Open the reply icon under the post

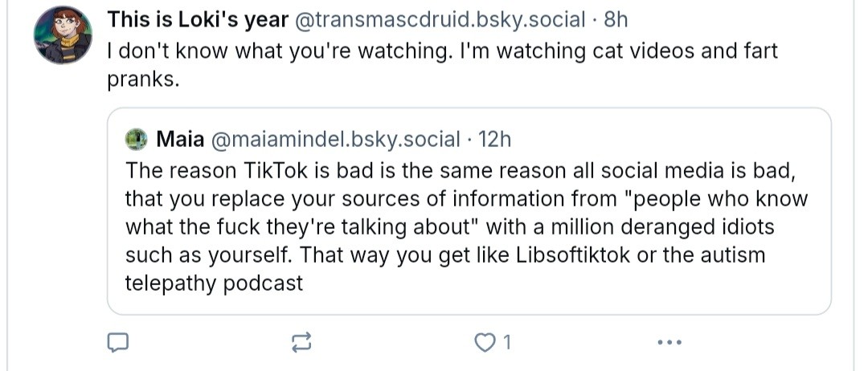coord(118,343)
